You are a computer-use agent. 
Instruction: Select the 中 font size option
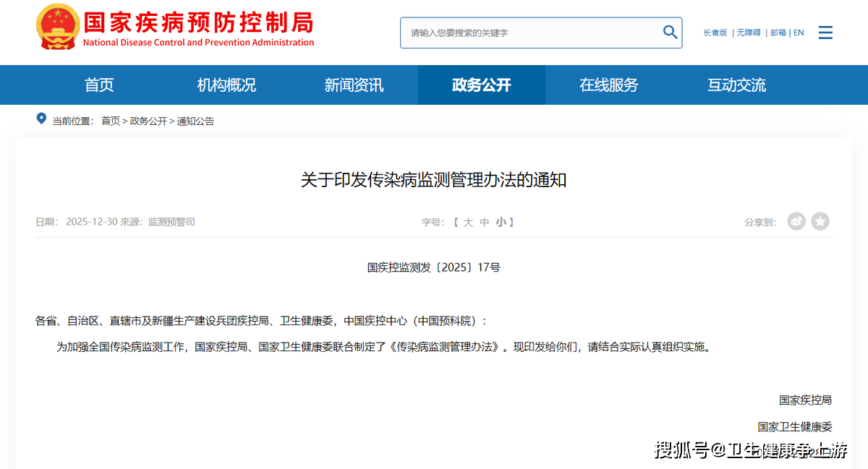485,222
